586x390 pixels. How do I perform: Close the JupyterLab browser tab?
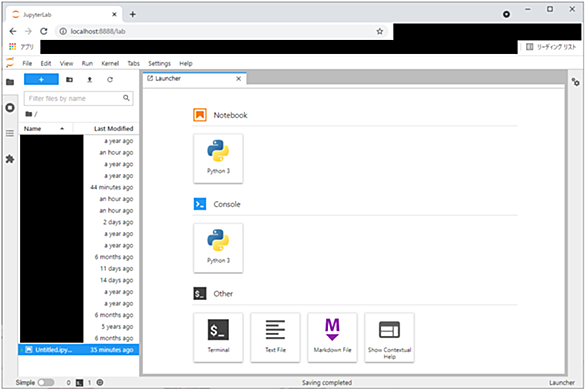(114, 15)
